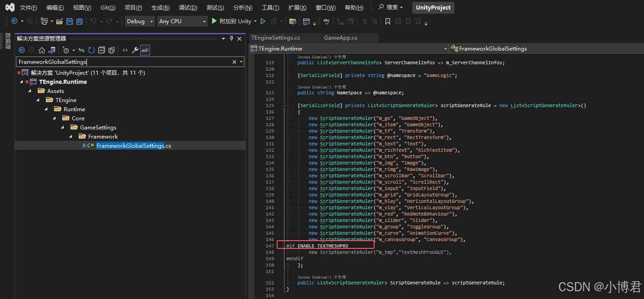Viewport: 644px width, 299px height.
Task: Click the Undo icon in the toolbar
Action: point(94,21)
